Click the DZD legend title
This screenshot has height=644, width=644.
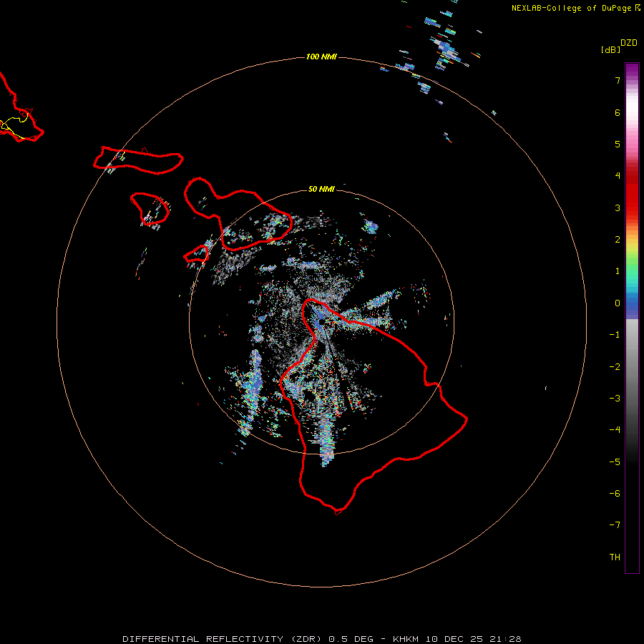629,43
